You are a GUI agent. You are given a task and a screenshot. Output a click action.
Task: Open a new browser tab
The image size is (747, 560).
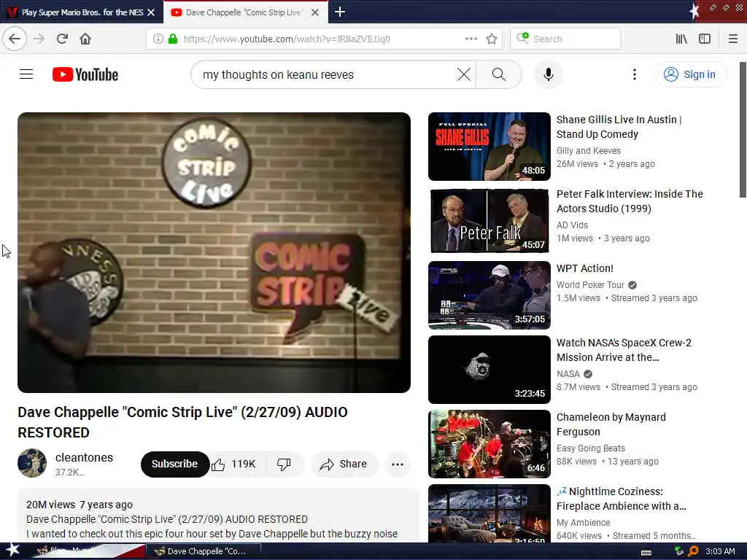(340, 12)
